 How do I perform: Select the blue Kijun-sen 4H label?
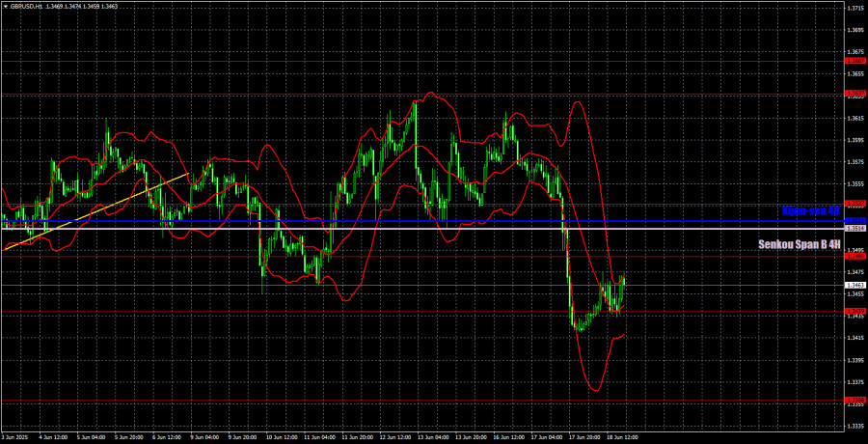810,210
